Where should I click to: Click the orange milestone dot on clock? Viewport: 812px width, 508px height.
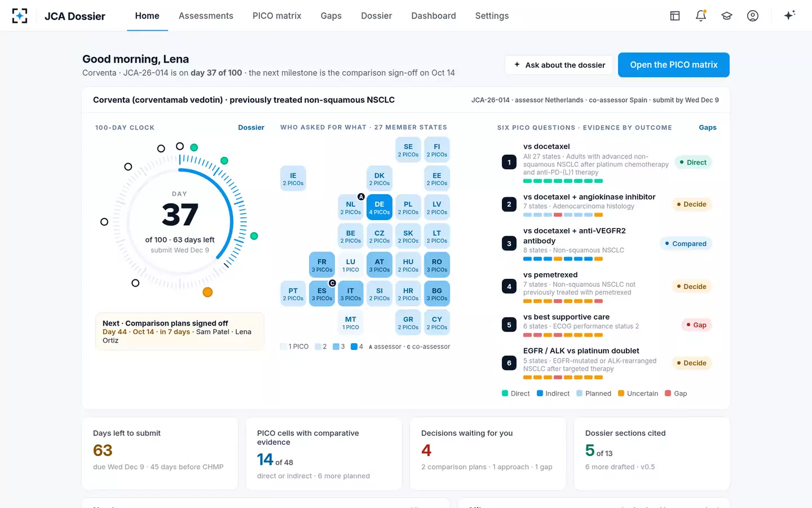click(x=208, y=292)
